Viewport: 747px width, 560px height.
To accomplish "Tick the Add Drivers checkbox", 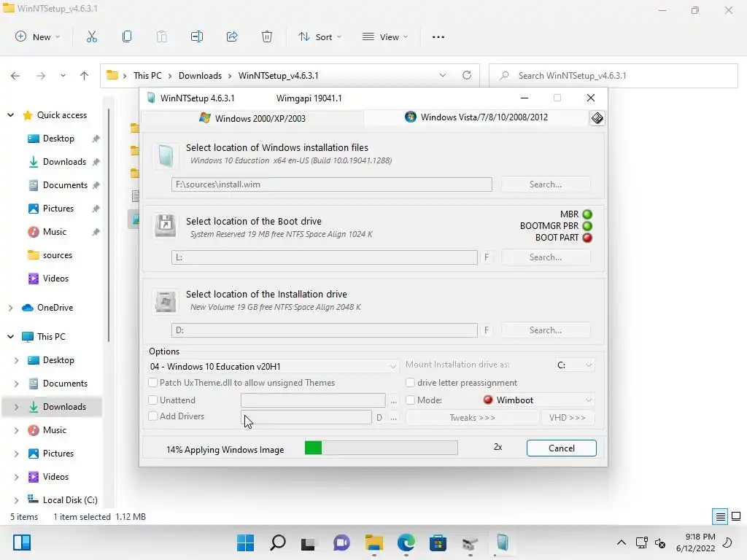I will pos(153,416).
